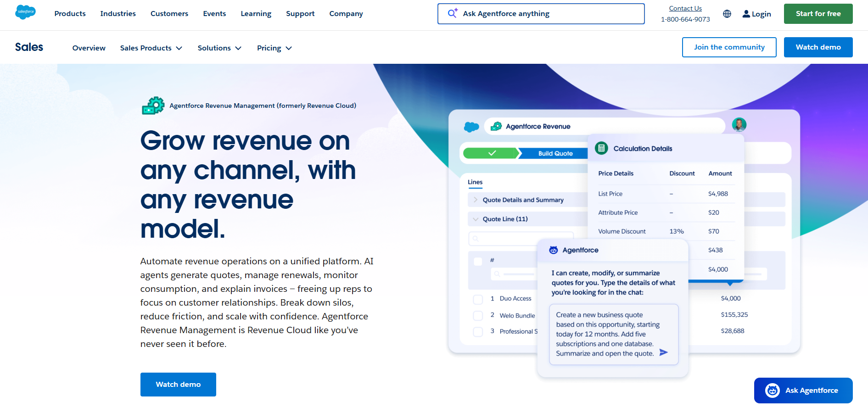Click the Calculation Details title
The height and width of the screenshot is (413, 868).
point(643,149)
